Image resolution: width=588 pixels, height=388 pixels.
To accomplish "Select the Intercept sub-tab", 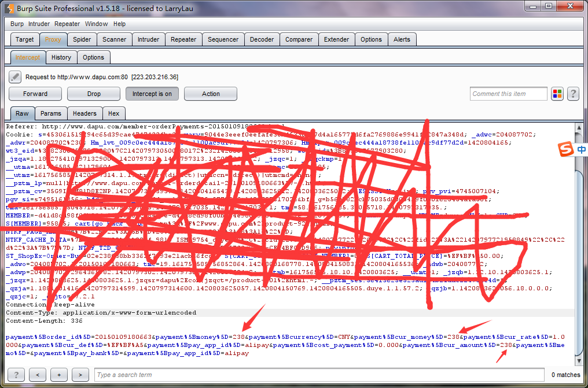I will [28, 57].
